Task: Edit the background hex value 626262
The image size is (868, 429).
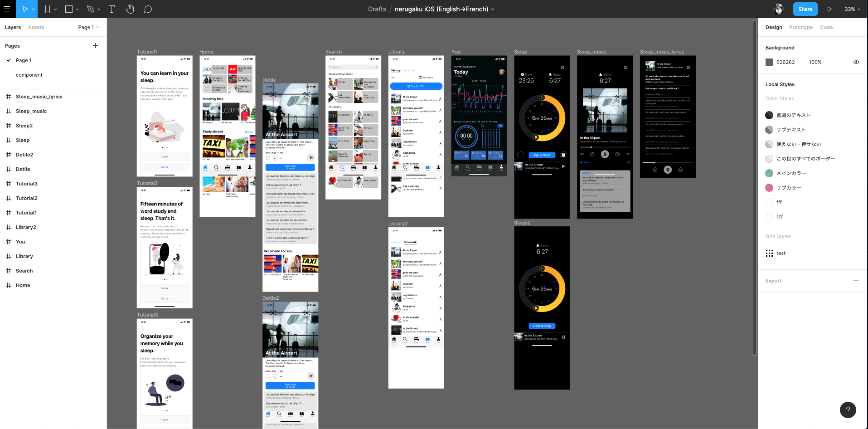Action: pos(786,62)
